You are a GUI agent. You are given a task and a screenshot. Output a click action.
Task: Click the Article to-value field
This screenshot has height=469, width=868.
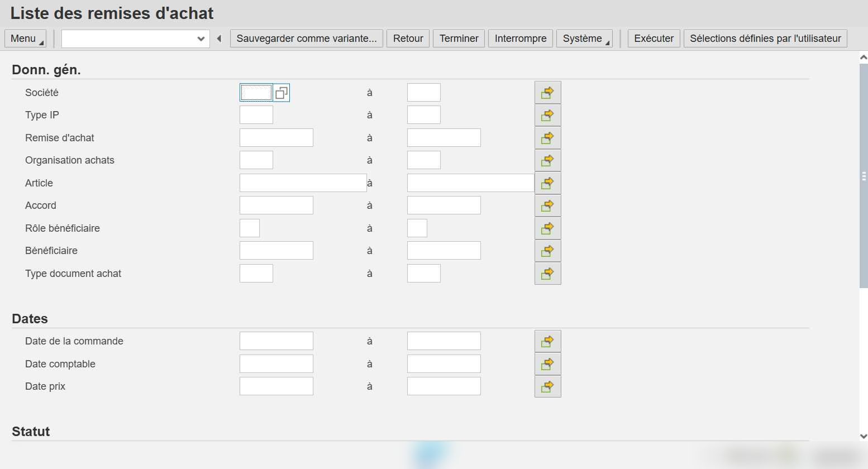coord(471,183)
